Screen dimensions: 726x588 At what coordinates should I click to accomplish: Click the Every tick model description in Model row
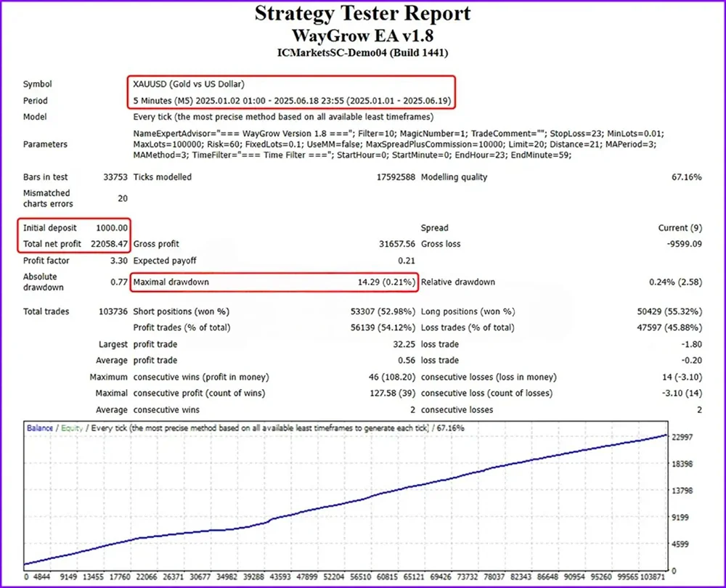point(283,117)
